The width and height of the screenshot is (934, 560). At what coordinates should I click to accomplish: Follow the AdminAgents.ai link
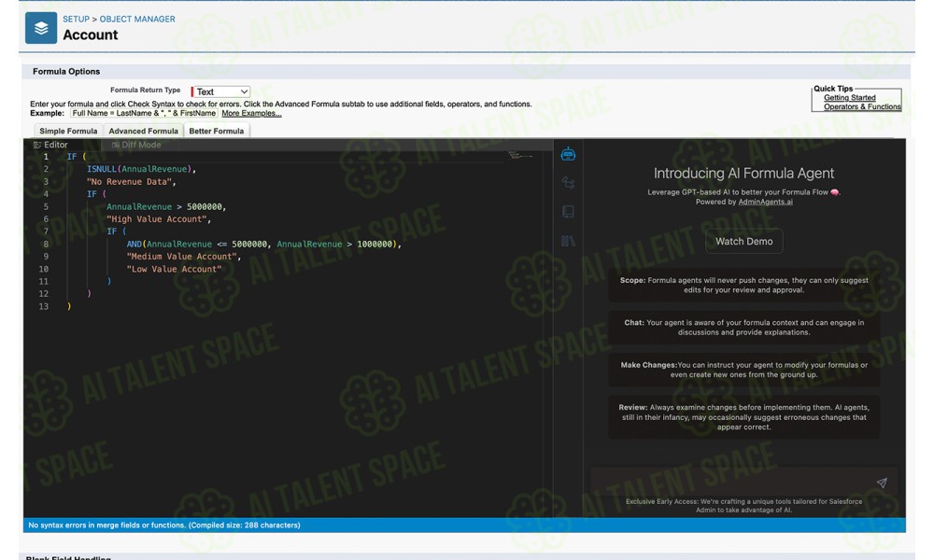pos(766,202)
